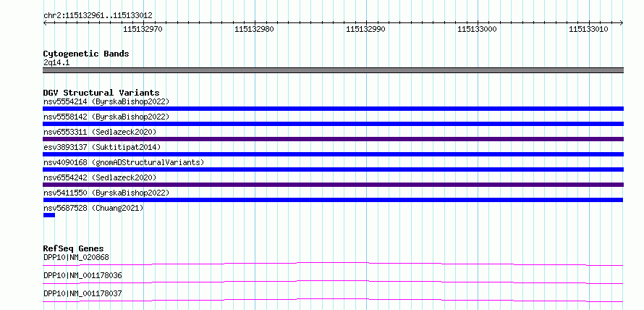
Task: Click the 2q14.1 band label
Action: [56, 62]
